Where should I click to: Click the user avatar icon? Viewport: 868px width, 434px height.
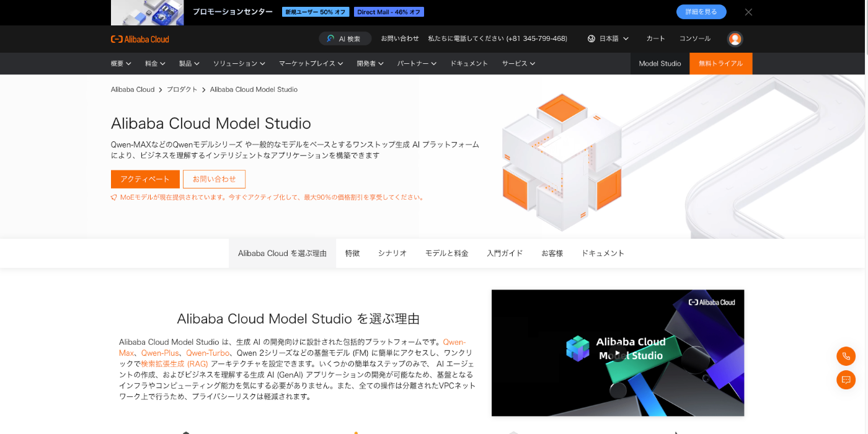[x=735, y=39]
